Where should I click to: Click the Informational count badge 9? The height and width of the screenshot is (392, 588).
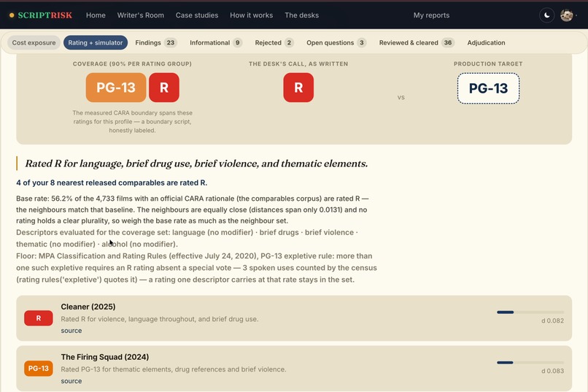point(237,43)
